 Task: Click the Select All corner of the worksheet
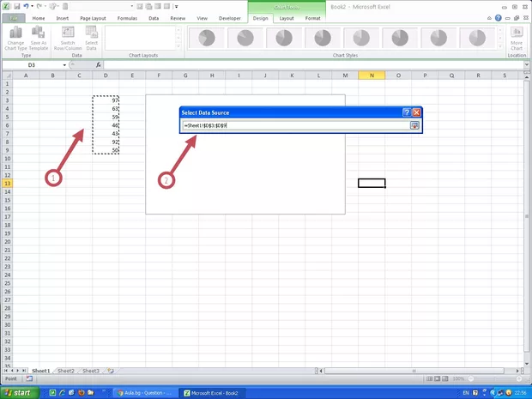coord(7,76)
